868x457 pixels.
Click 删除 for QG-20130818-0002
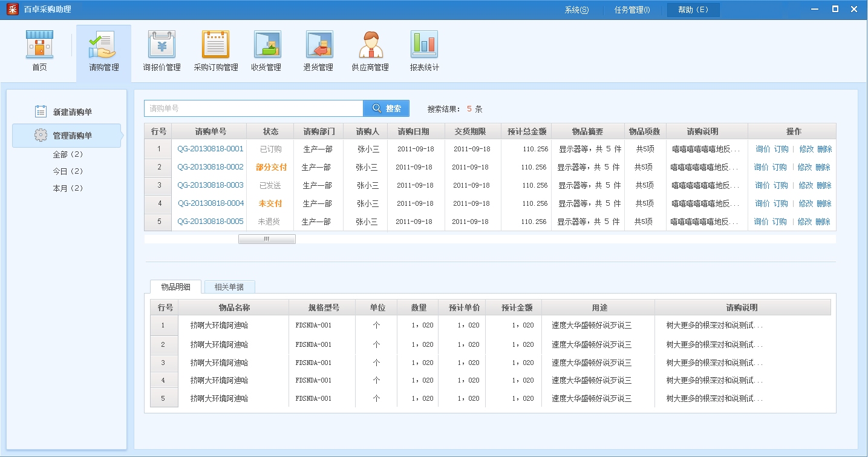(823, 167)
